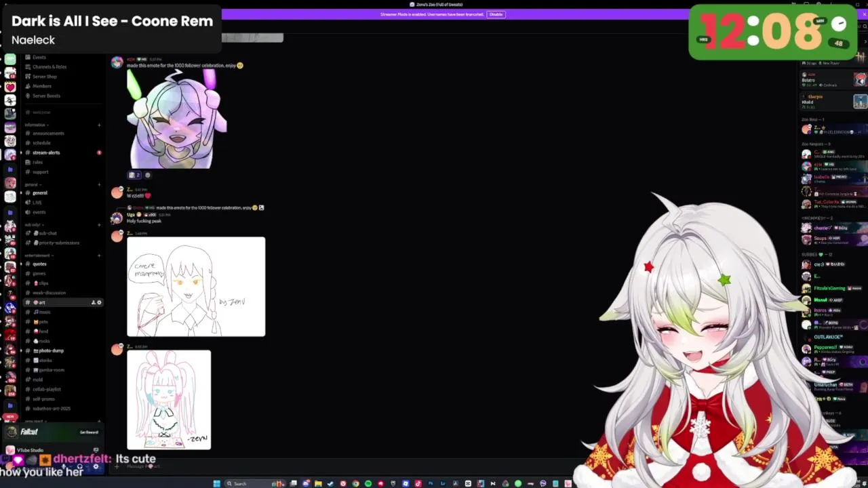Open art channel settings gear

click(x=99, y=302)
